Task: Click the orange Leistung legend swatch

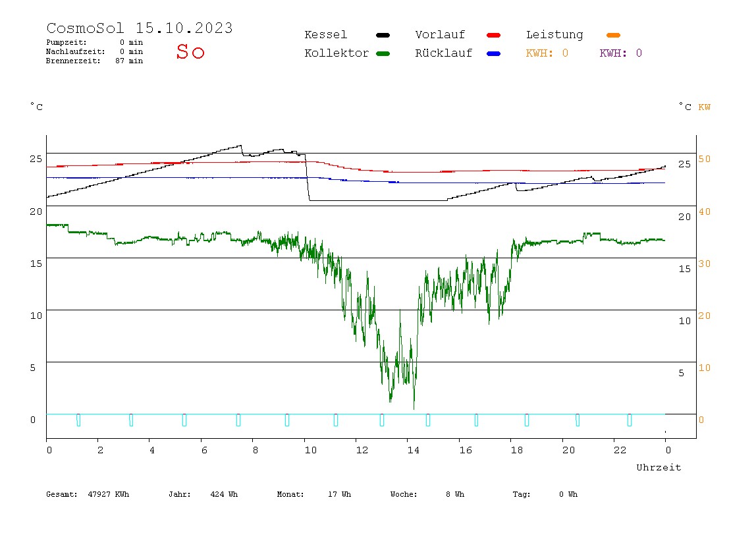Action: click(x=613, y=35)
